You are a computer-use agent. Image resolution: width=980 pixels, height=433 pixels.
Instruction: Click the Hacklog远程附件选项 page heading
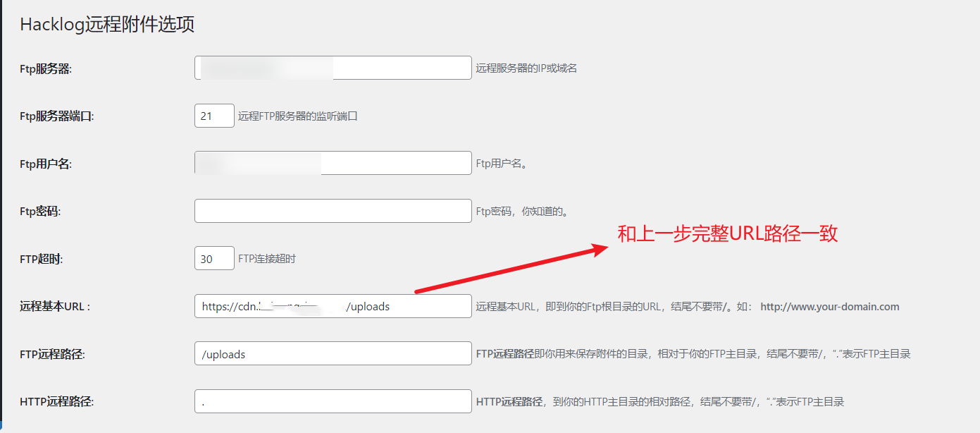pyautogui.click(x=107, y=25)
